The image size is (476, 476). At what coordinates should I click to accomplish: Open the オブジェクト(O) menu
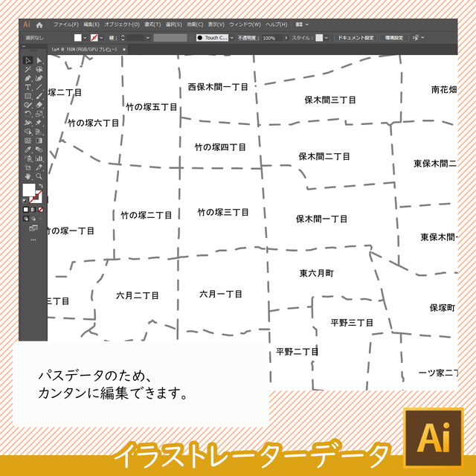[122, 25]
